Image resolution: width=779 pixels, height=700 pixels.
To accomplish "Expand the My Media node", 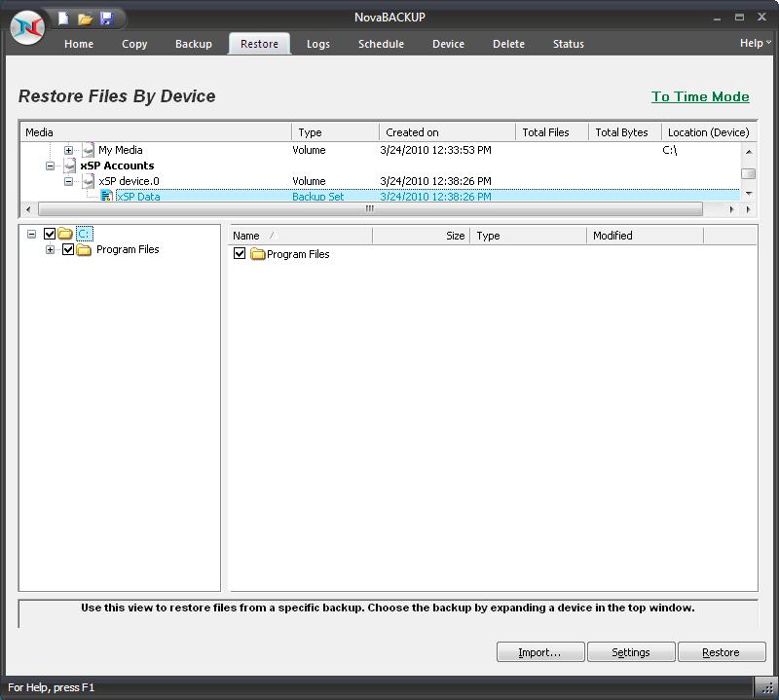I will (x=68, y=150).
